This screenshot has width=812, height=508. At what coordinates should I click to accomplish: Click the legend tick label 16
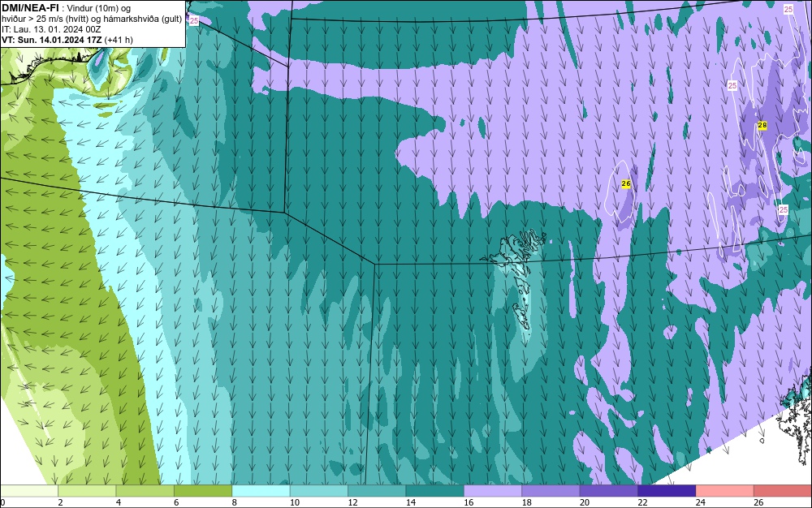(x=469, y=502)
